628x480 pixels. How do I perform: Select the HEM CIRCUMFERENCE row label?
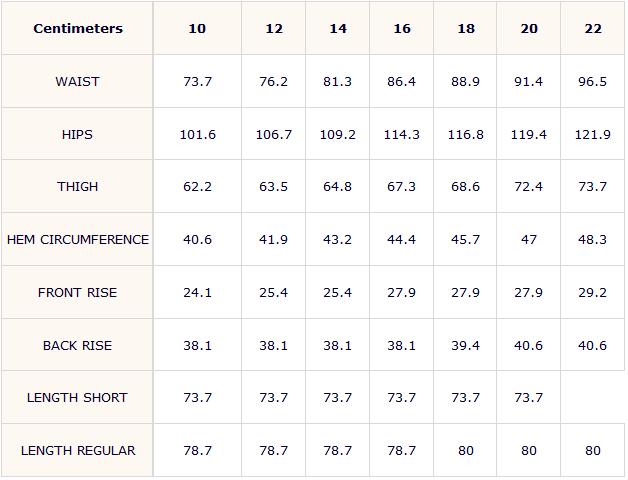[77, 239]
